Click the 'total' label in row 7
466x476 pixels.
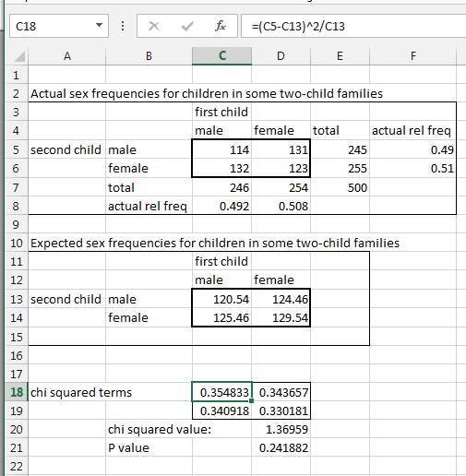coord(121,187)
